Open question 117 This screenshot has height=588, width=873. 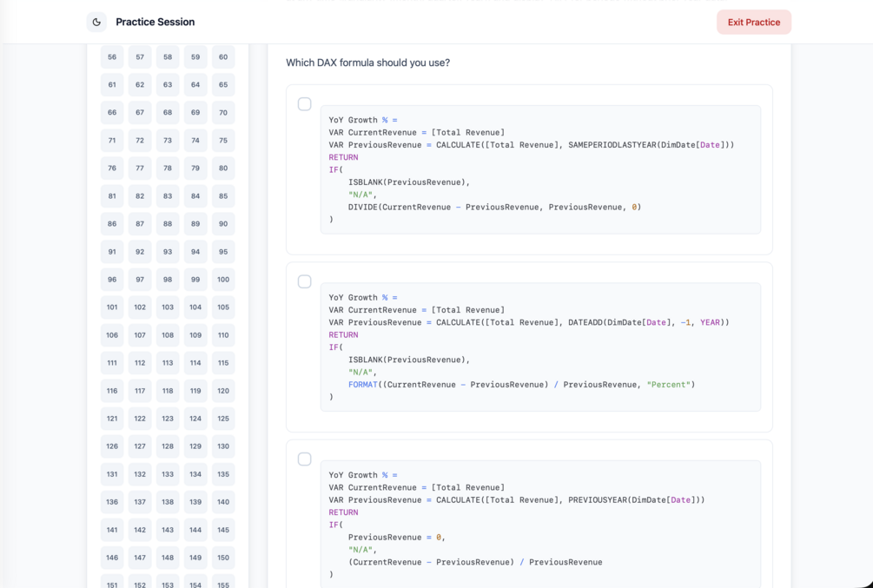140,391
